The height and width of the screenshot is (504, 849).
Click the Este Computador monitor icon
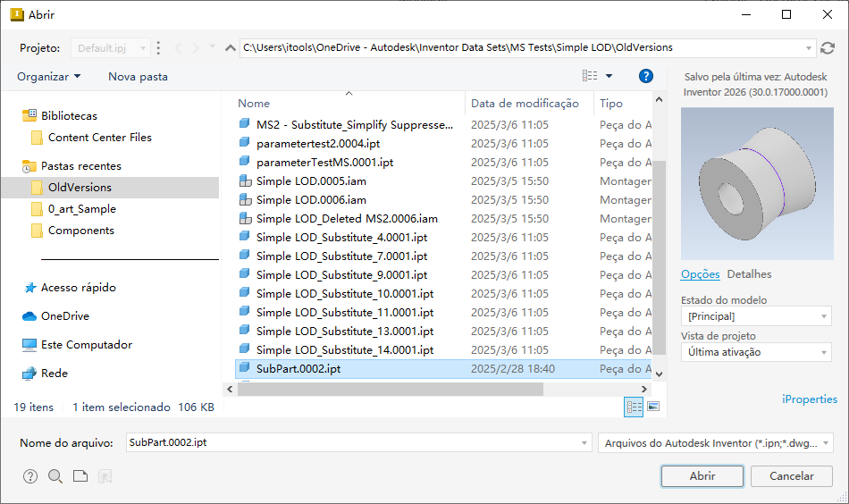coord(29,345)
